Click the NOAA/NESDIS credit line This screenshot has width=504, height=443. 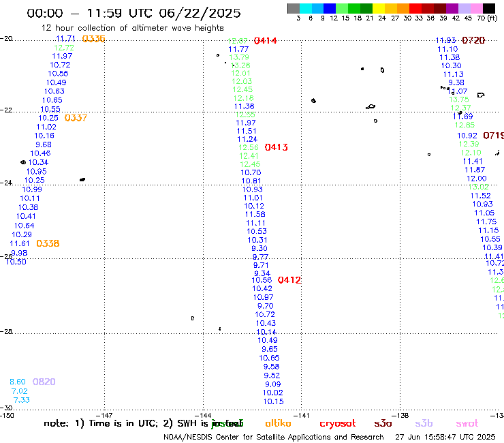274,437
